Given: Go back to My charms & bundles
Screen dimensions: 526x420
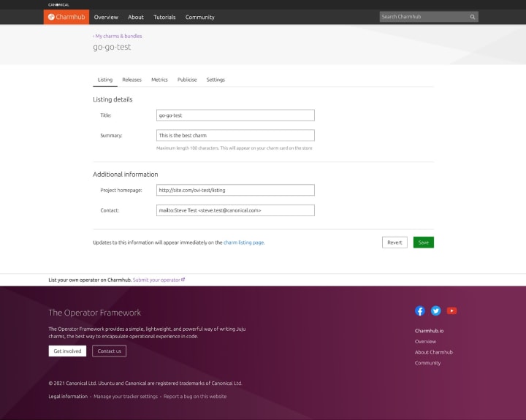Looking at the screenshot, I should tap(118, 36).
